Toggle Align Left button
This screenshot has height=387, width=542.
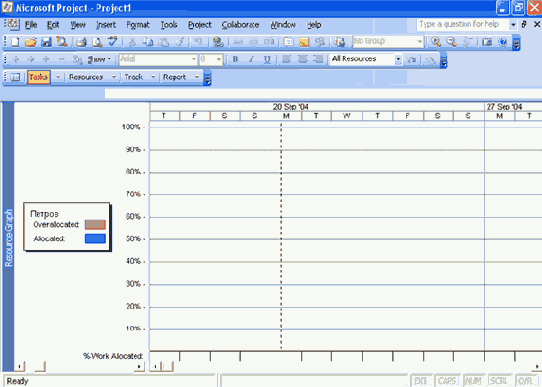287,59
